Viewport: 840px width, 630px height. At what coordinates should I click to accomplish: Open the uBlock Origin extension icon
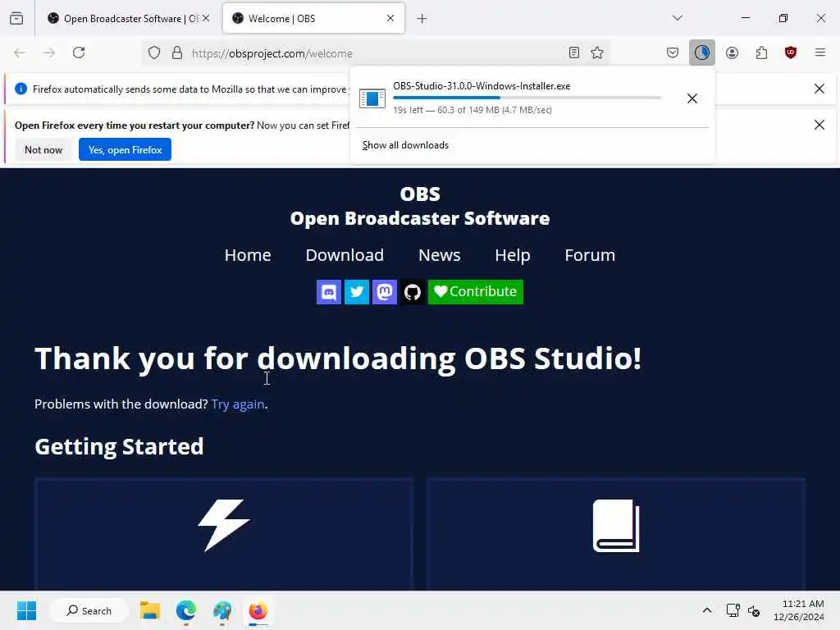coord(791,52)
